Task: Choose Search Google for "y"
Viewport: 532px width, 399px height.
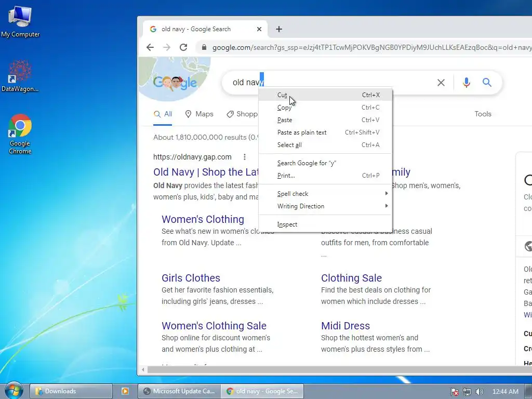Action: pos(325,163)
